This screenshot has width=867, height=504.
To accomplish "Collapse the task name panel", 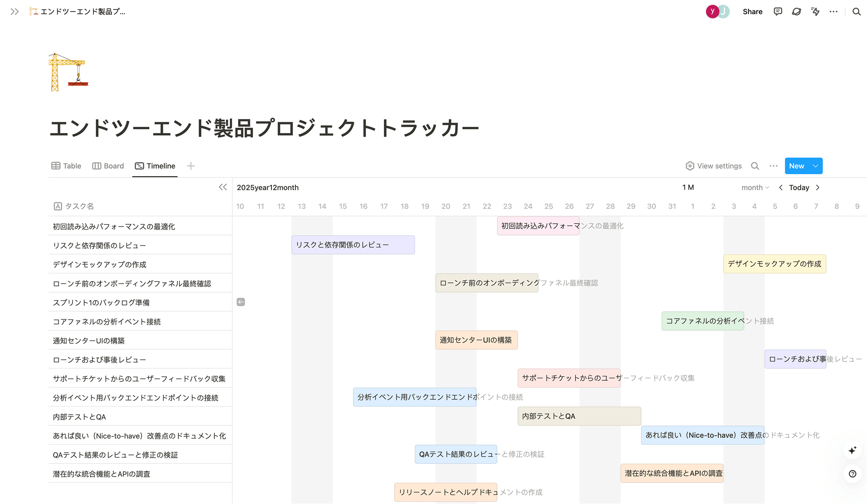I will click(x=223, y=187).
